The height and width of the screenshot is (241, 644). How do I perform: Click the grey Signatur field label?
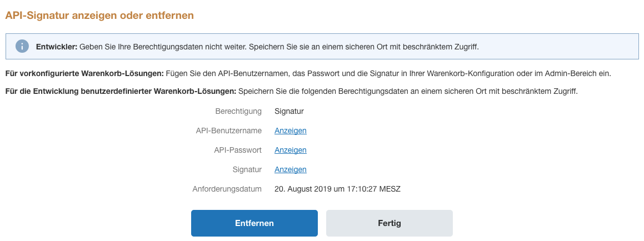coord(247,169)
